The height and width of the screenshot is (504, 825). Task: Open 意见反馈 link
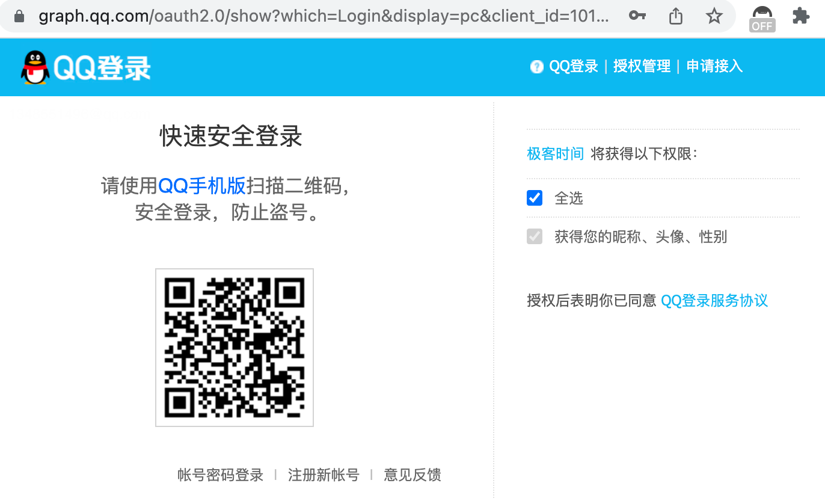[412, 475]
